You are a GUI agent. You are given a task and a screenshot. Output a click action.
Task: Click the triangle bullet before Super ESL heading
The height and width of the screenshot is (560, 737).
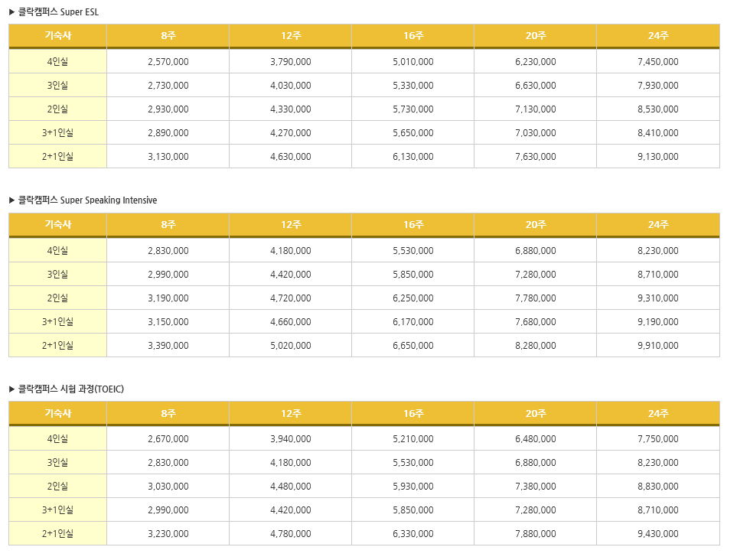tap(11, 12)
